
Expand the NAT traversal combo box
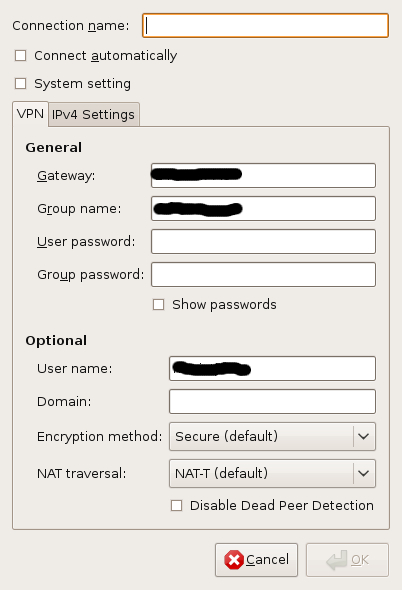click(x=273, y=473)
